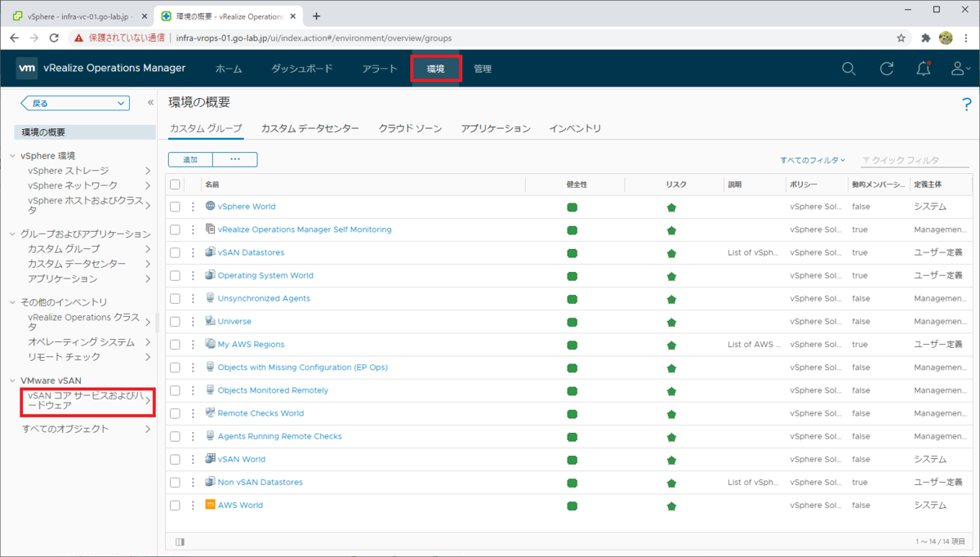
Task: Open a new browser tab
Action: click(317, 16)
